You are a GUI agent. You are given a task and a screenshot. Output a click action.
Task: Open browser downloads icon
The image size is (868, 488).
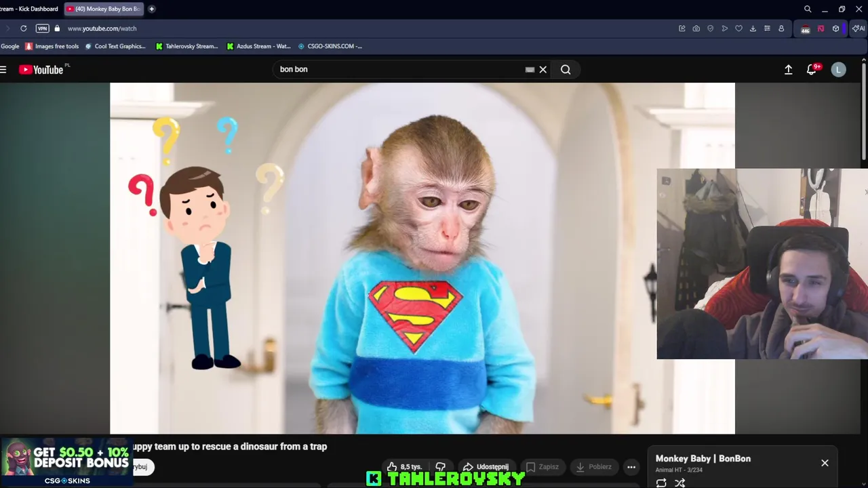tap(753, 28)
